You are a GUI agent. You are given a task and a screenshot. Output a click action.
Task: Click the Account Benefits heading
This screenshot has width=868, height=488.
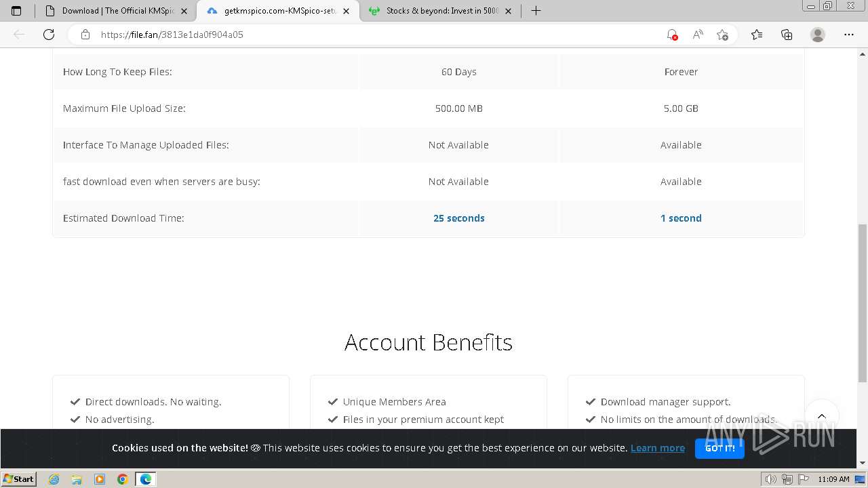point(429,342)
